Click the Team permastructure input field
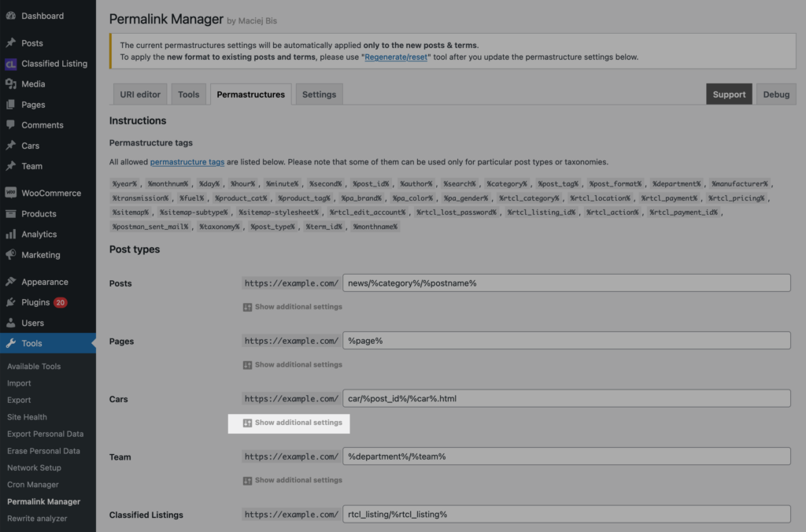This screenshot has width=806, height=532. [x=567, y=456]
